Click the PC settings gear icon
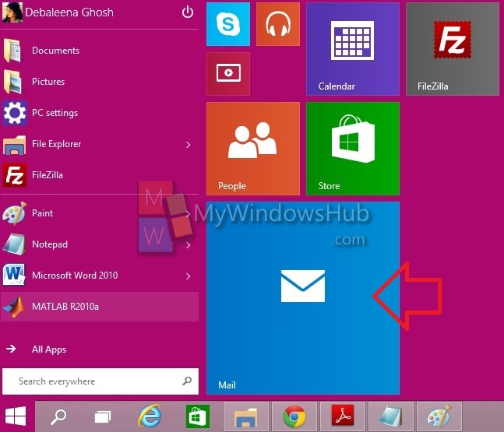504x432 pixels. tap(15, 113)
